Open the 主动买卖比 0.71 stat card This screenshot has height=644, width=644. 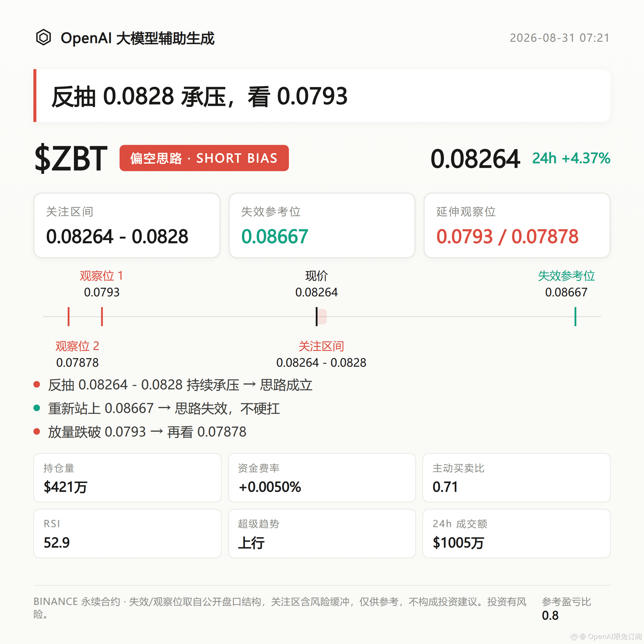[x=516, y=478]
